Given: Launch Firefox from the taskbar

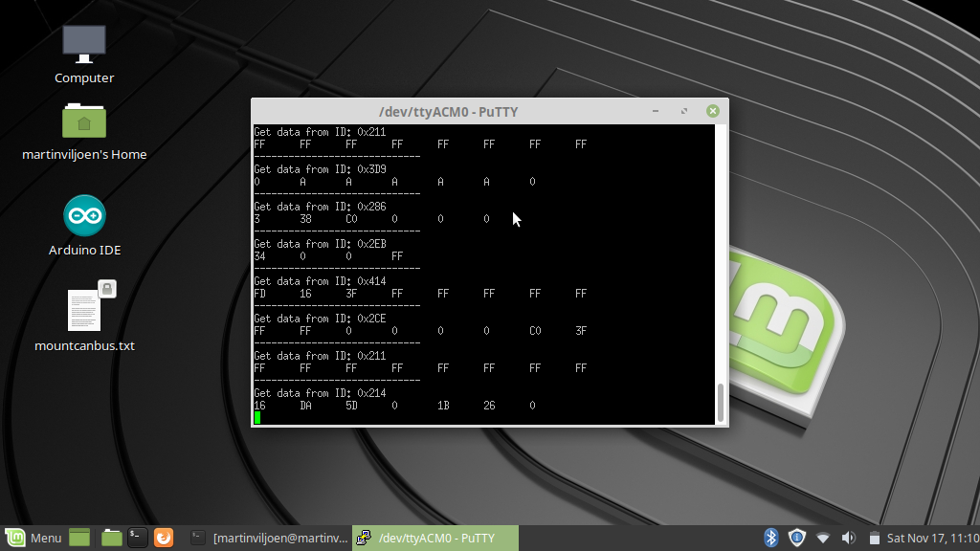Looking at the screenshot, I should tap(164, 538).
